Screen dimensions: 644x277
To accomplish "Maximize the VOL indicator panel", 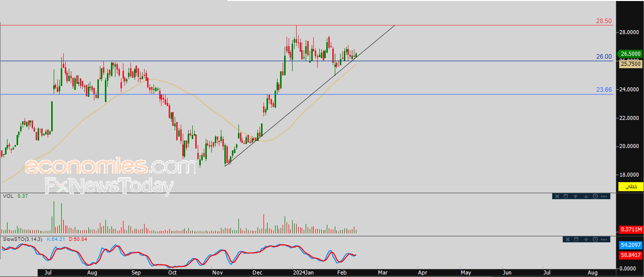I will pyautogui.click(x=566, y=196).
